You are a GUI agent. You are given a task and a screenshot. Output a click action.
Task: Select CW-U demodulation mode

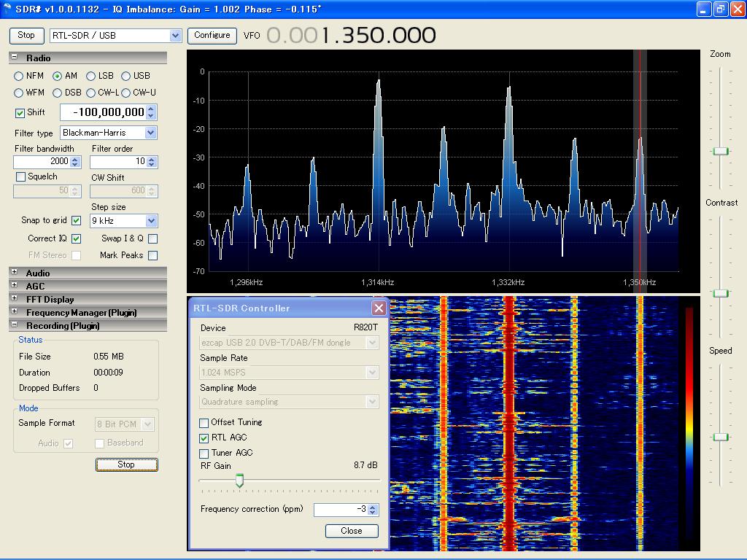[125, 93]
